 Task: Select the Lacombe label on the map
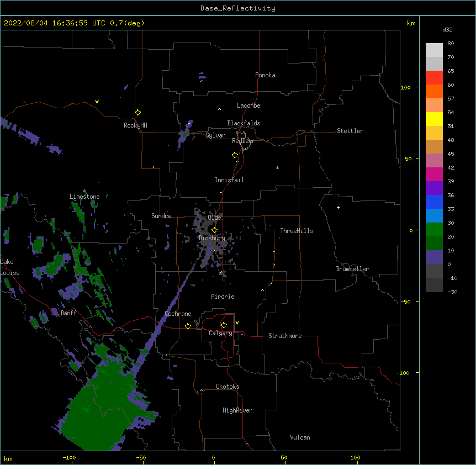coord(248,105)
